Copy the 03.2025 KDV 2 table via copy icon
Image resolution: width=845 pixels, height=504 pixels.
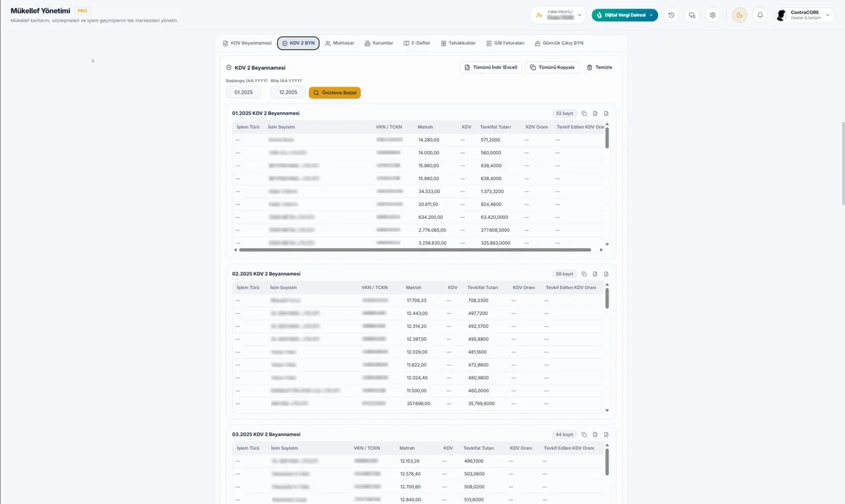coord(584,435)
